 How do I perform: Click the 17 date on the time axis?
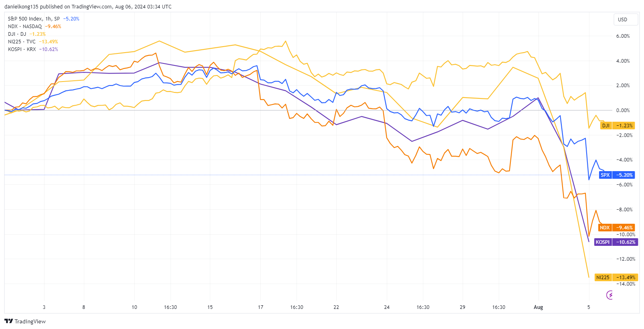(x=260, y=307)
